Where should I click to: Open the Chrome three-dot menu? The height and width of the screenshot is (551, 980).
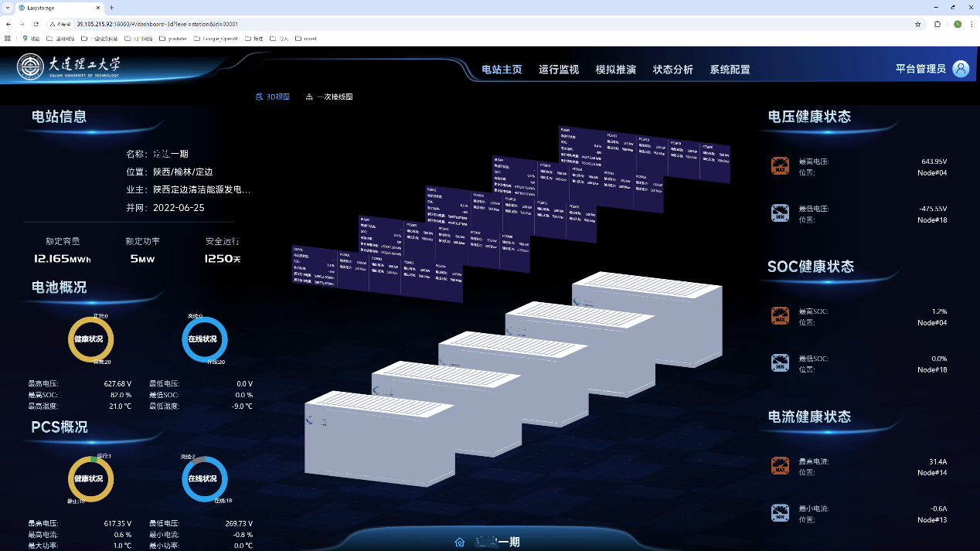tap(971, 24)
